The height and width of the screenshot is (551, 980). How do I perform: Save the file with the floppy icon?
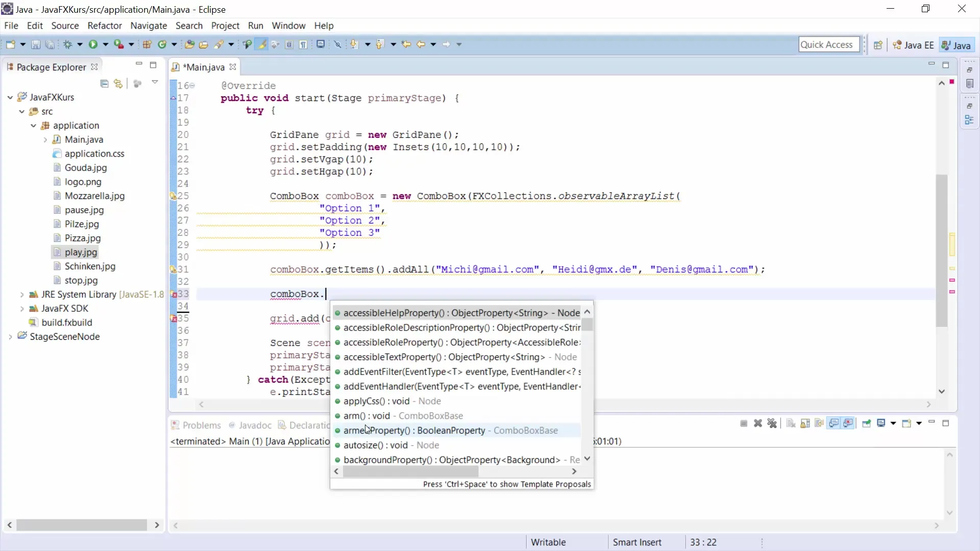tap(36, 44)
